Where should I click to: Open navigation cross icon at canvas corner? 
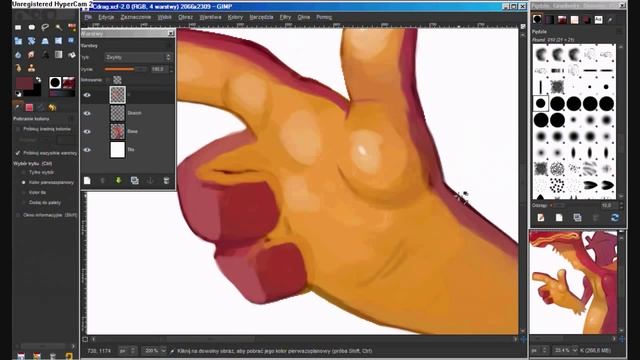pyautogui.click(x=523, y=339)
